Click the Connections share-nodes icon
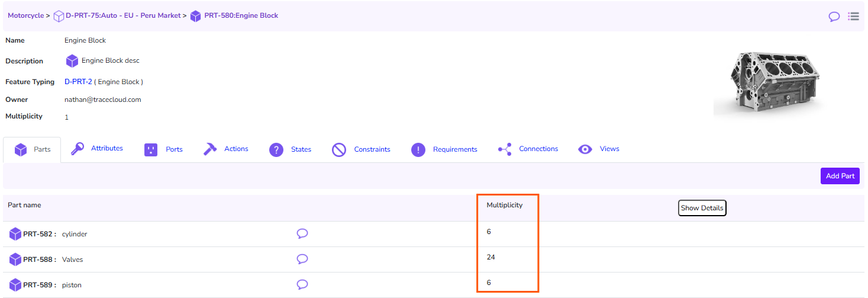The height and width of the screenshot is (298, 868). pos(505,149)
